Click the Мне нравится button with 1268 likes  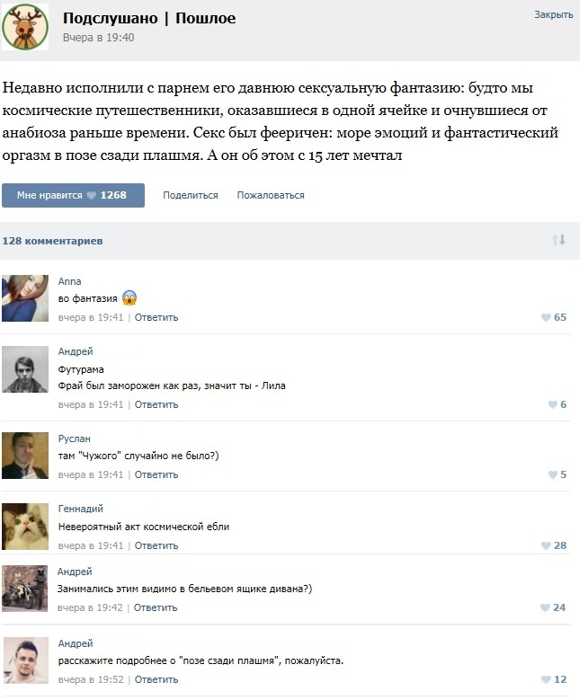[x=74, y=195]
